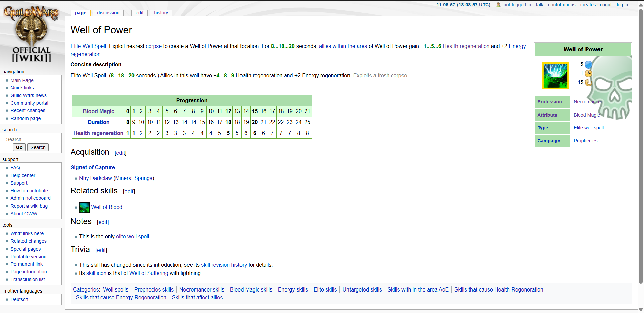
Task: Open the FAQ link
Action: click(x=15, y=168)
